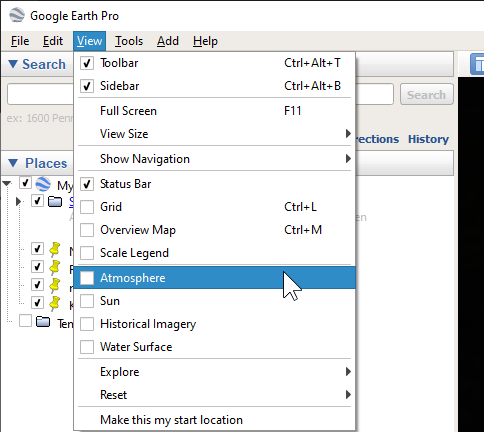
Task: Click the hide sidebar toolbar icon
Action: point(477,64)
